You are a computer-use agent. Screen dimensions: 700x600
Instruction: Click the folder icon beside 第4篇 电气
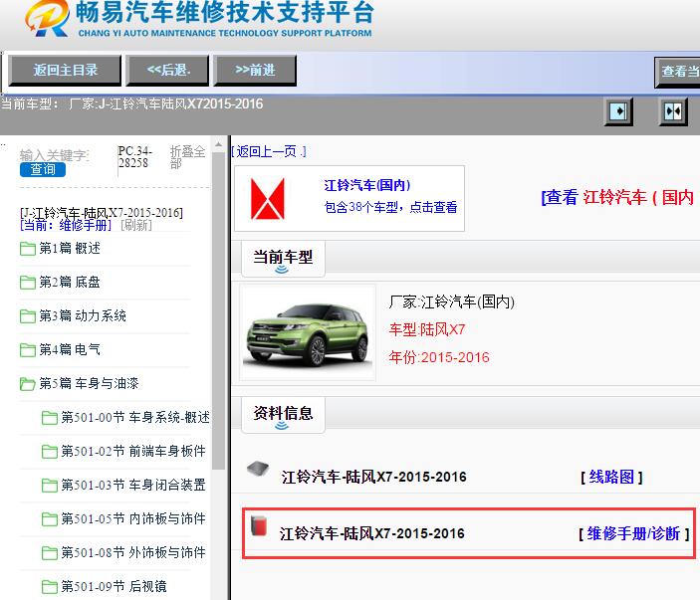click(x=28, y=349)
